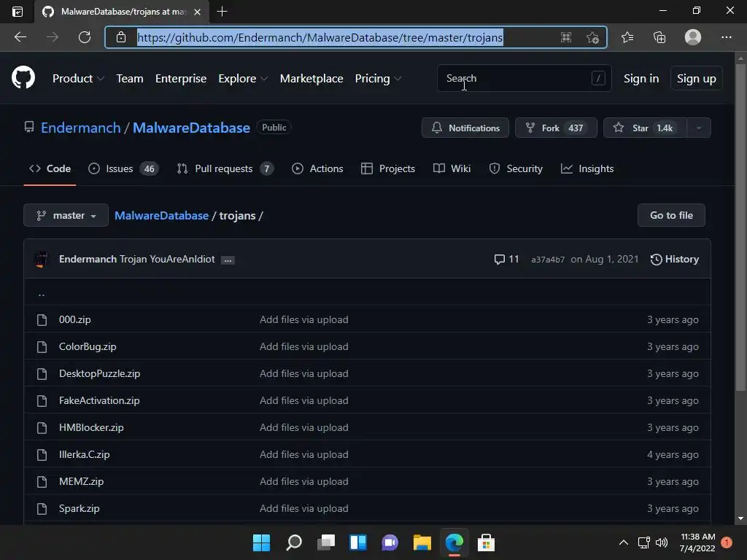The image size is (747, 560).
Task: Click the browser address bar URL
Action: click(x=320, y=37)
